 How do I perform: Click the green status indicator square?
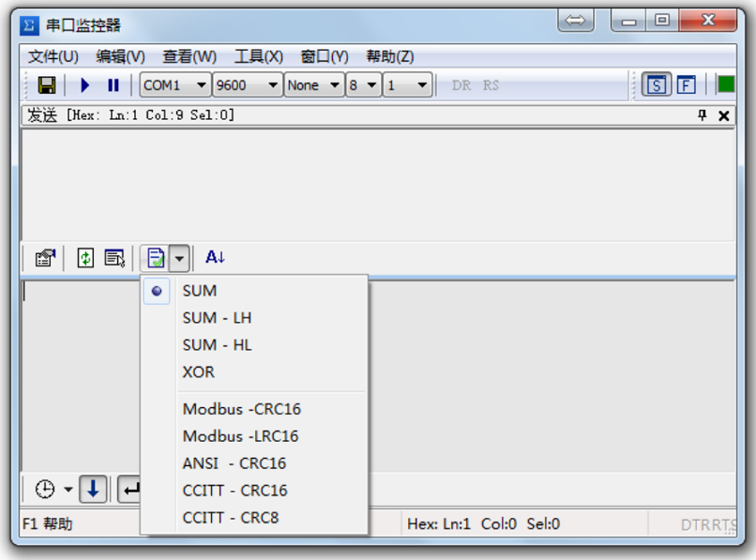(x=725, y=84)
